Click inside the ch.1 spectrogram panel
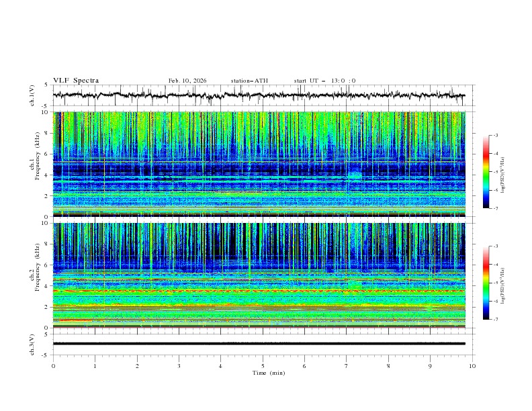The image size is (532, 411). coord(259,164)
